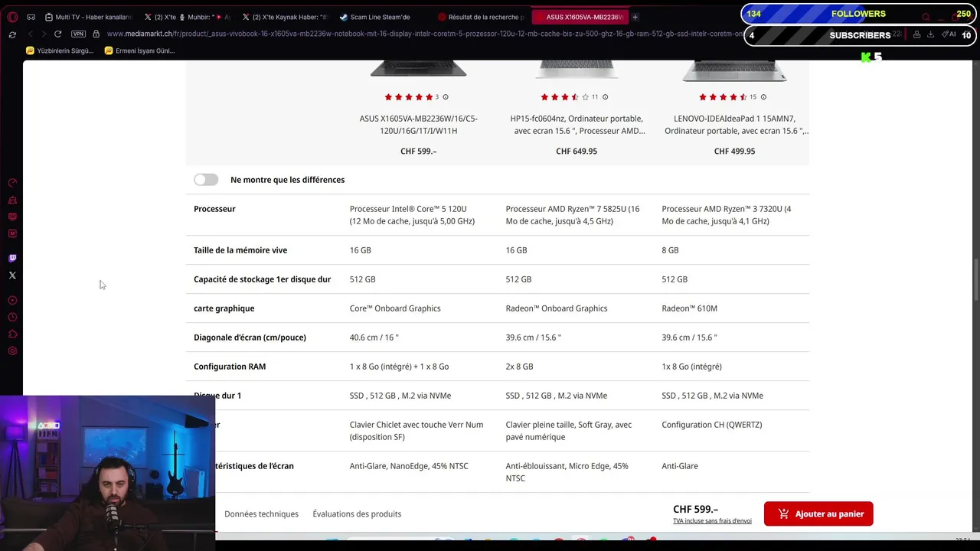Image resolution: width=980 pixels, height=551 pixels.
Task: Switch to the X'te Kaynak Haber tab
Action: [x=285, y=17]
